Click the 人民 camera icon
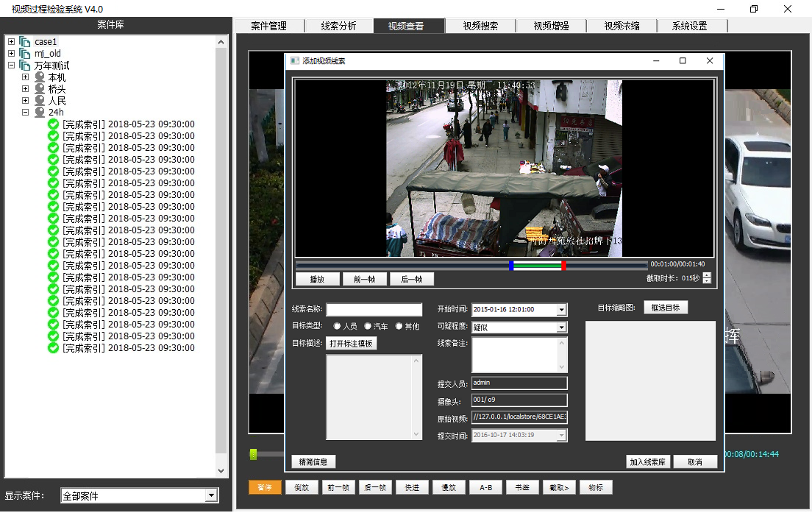The image size is (812, 524). [x=40, y=101]
